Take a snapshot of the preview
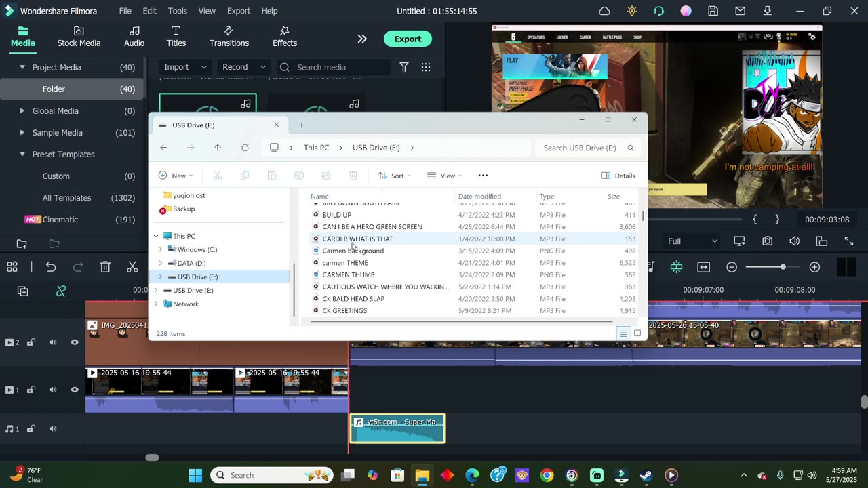The height and width of the screenshot is (488, 868). click(767, 241)
